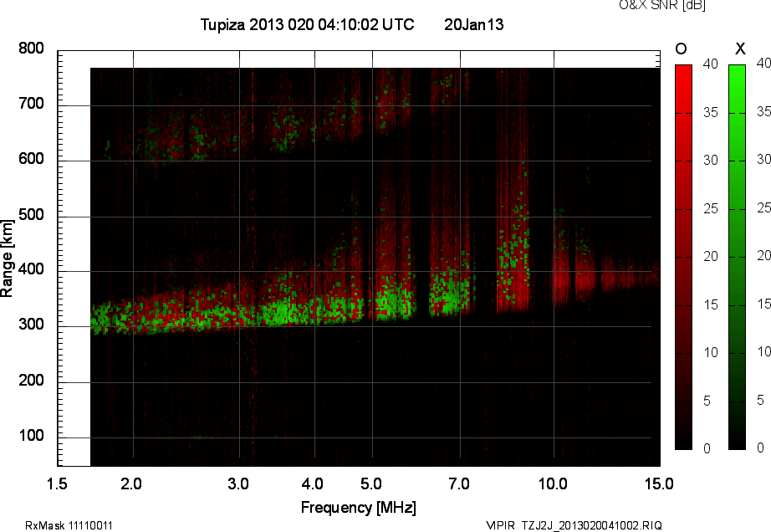Click the green X colorbar
The height and width of the screenshot is (532, 771).
coord(737,257)
